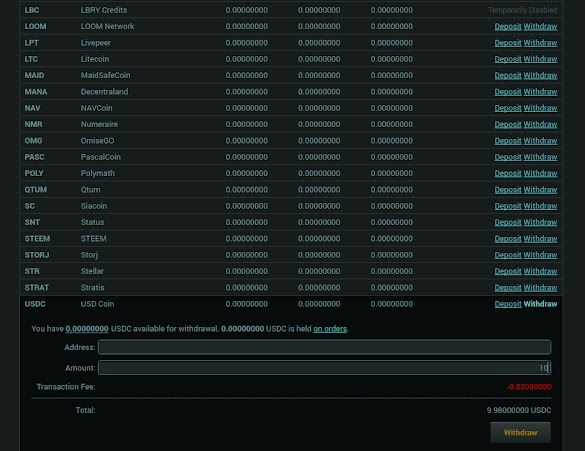
Task: Open Withdraw for Decentraland
Action: point(540,92)
